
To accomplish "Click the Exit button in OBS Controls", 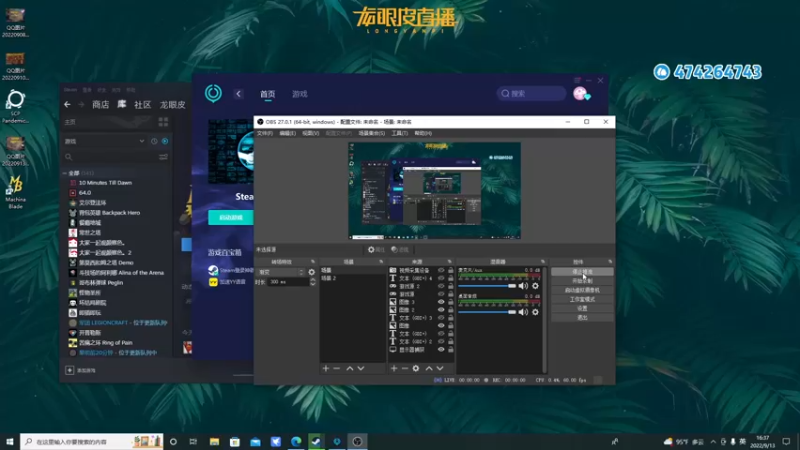I will pyautogui.click(x=582, y=317).
